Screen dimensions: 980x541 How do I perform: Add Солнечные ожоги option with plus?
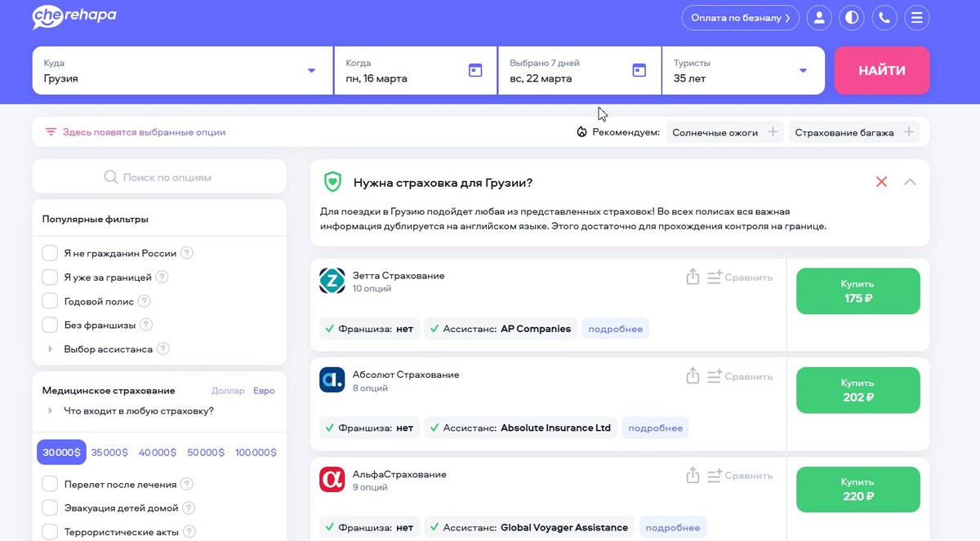(773, 132)
